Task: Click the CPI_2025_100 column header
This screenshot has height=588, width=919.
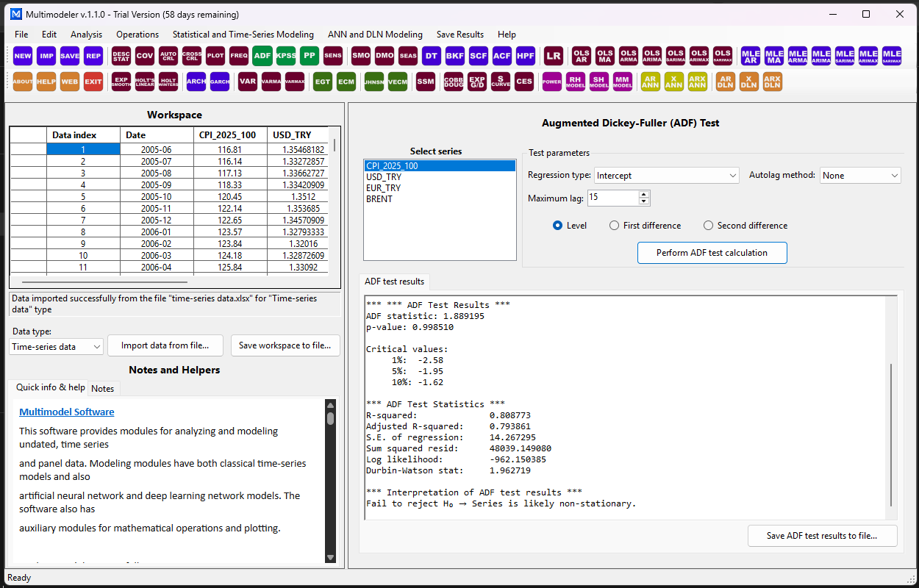Action: (x=230, y=135)
